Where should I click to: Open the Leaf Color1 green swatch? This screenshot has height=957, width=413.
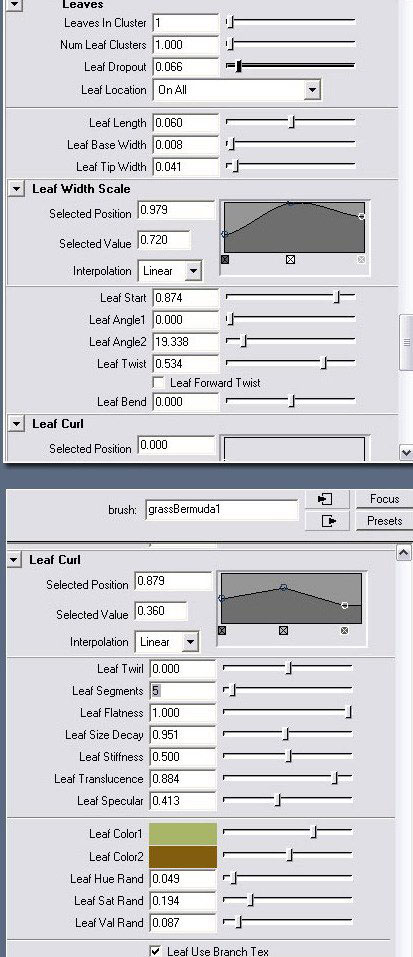(183, 834)
